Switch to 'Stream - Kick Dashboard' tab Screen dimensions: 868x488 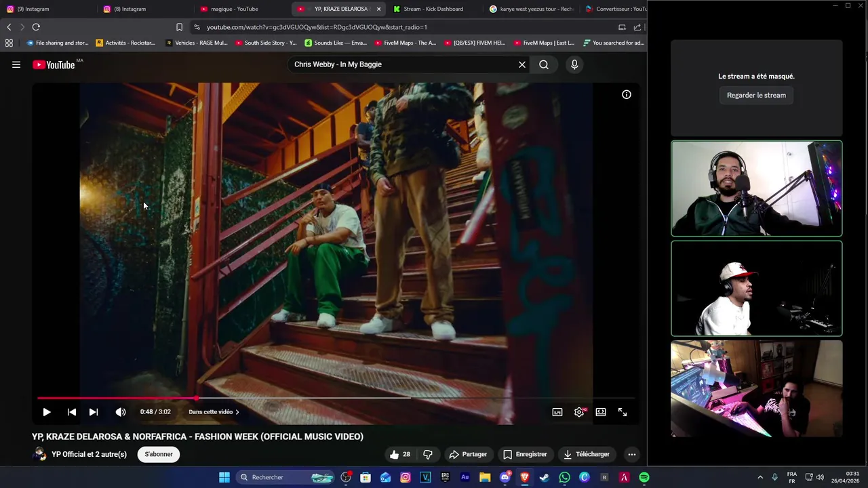click(435, 9)
